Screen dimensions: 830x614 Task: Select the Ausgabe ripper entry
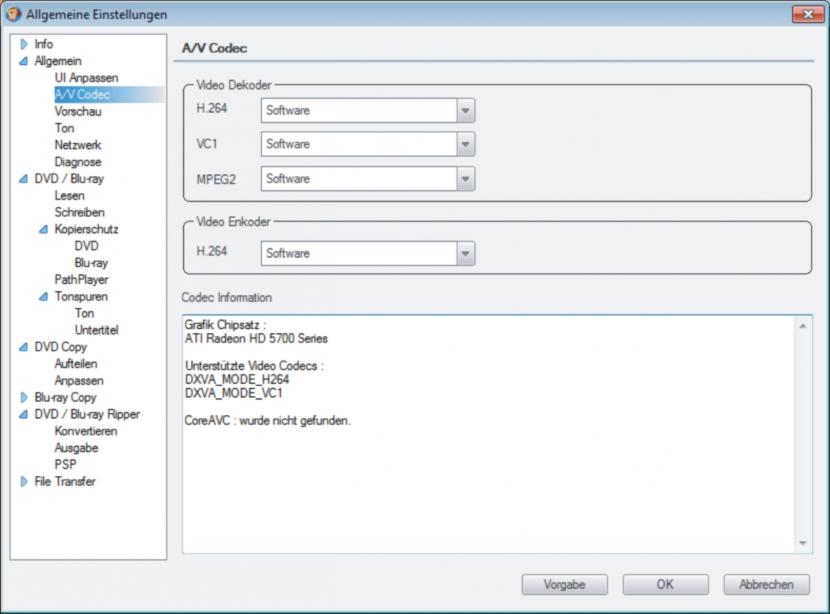76,448
